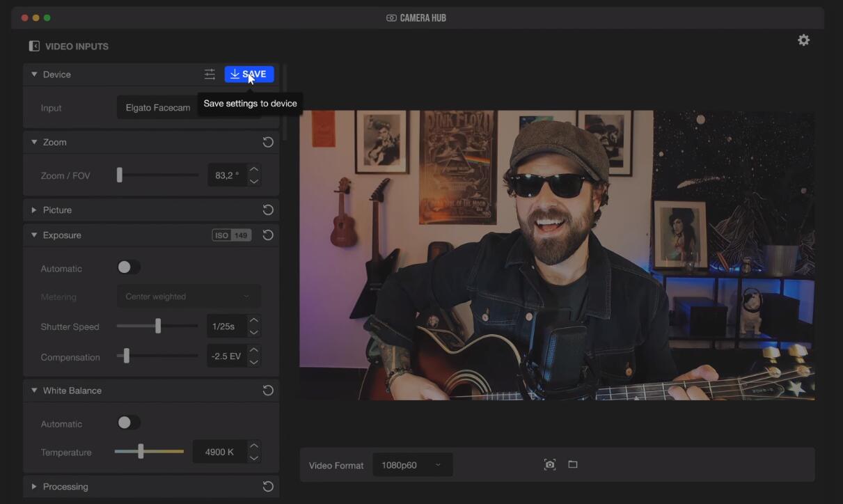Open device settings sliders icon
This screenshot has height=504, width=843.
(210, 74)
